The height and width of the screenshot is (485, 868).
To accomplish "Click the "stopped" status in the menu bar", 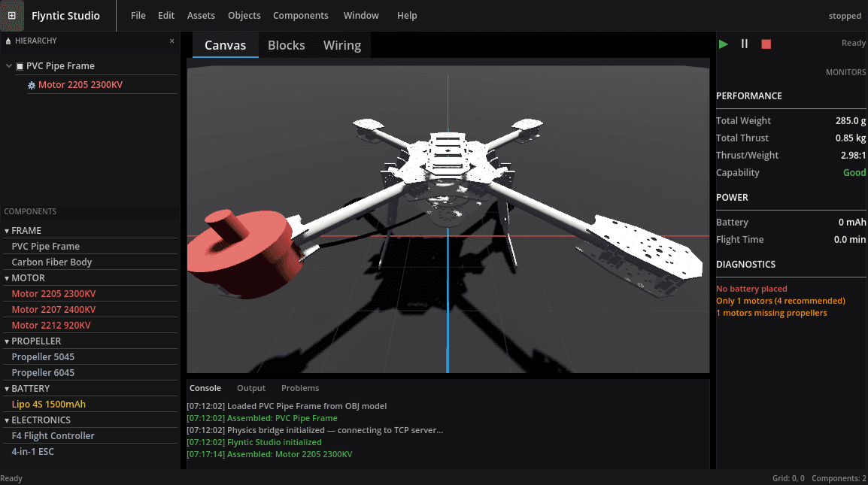I will click(845, 16).
